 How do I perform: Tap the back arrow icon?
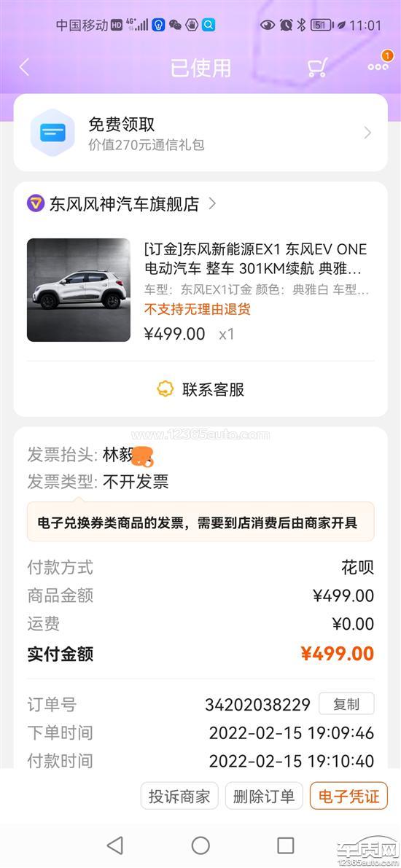(x=24, y=67)
